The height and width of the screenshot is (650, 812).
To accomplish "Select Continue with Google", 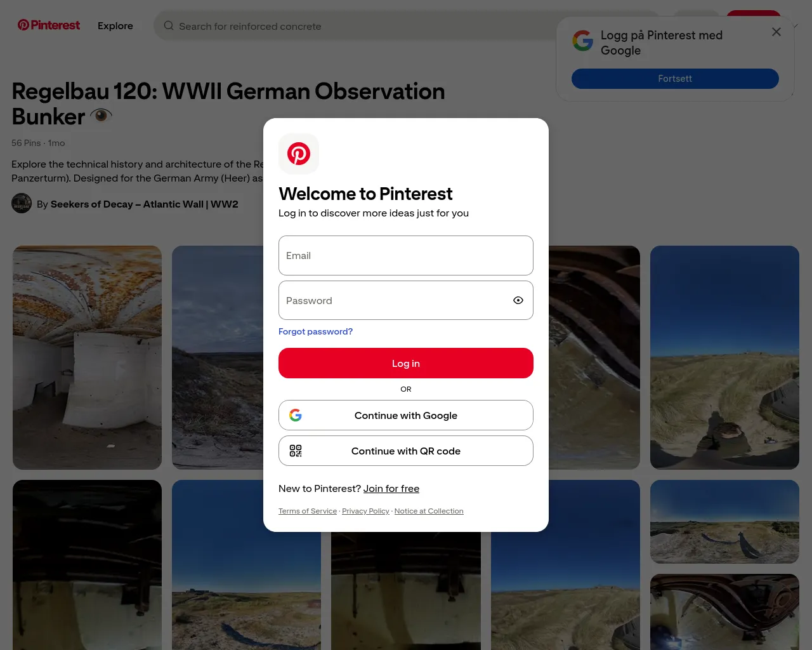I will coord(406,415).
